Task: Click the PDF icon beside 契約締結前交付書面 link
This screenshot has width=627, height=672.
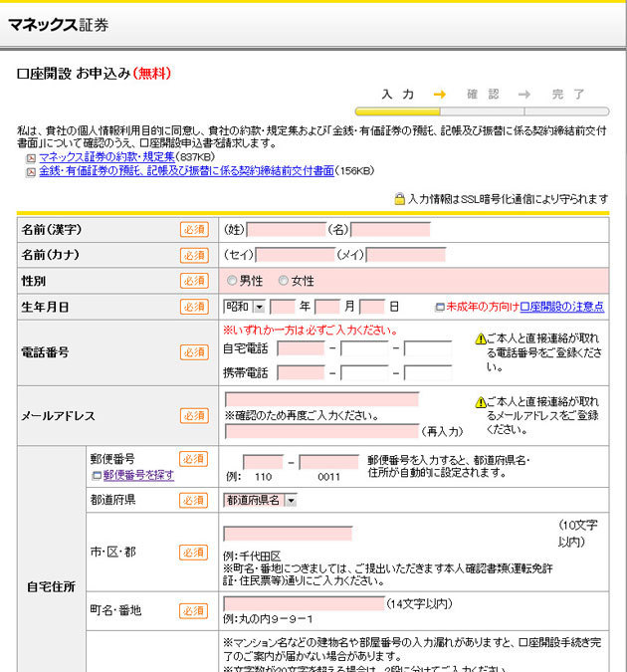Action: 31,172
